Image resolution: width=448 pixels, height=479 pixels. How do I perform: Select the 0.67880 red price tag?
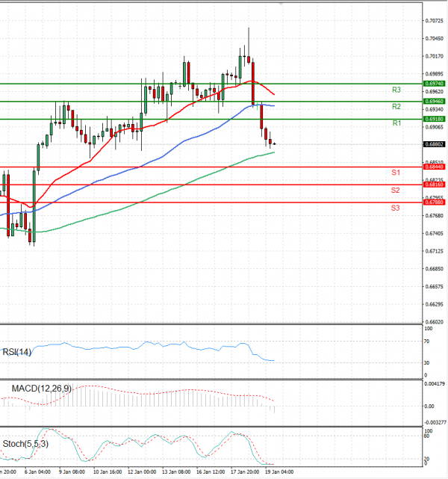point(434,202)
